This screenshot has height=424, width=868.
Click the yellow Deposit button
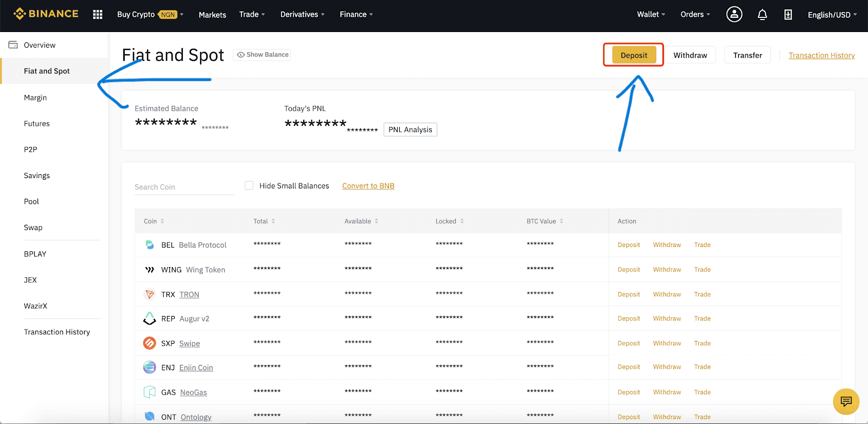point(634,55)
